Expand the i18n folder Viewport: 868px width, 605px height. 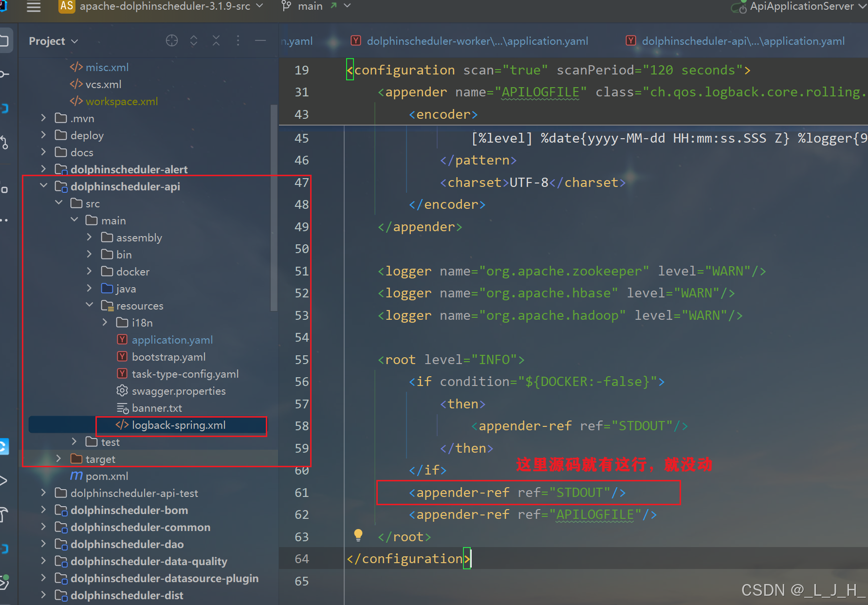(105, 322)
